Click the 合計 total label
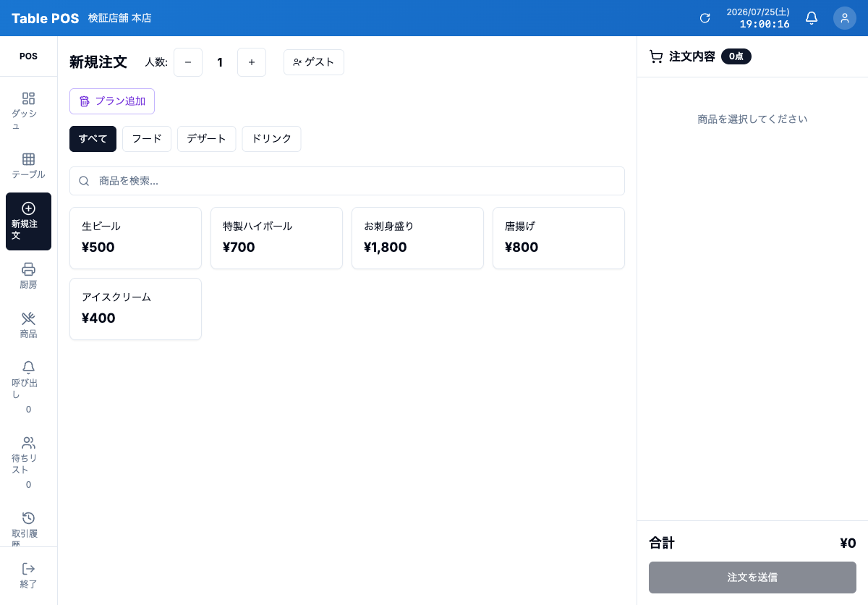Viewport: 868px width, 605px height. tap(662, 543)
